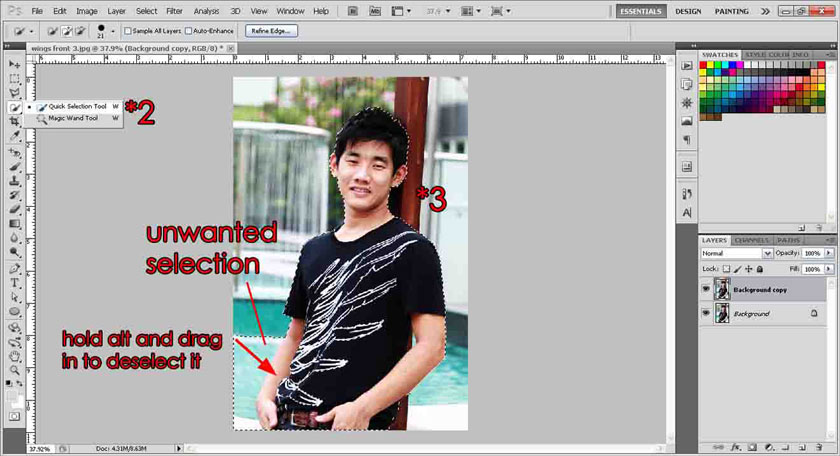Toggle lock transparent pixels
Image resolution: width=840 pixels, height=456 pixels.
(726, 269)
